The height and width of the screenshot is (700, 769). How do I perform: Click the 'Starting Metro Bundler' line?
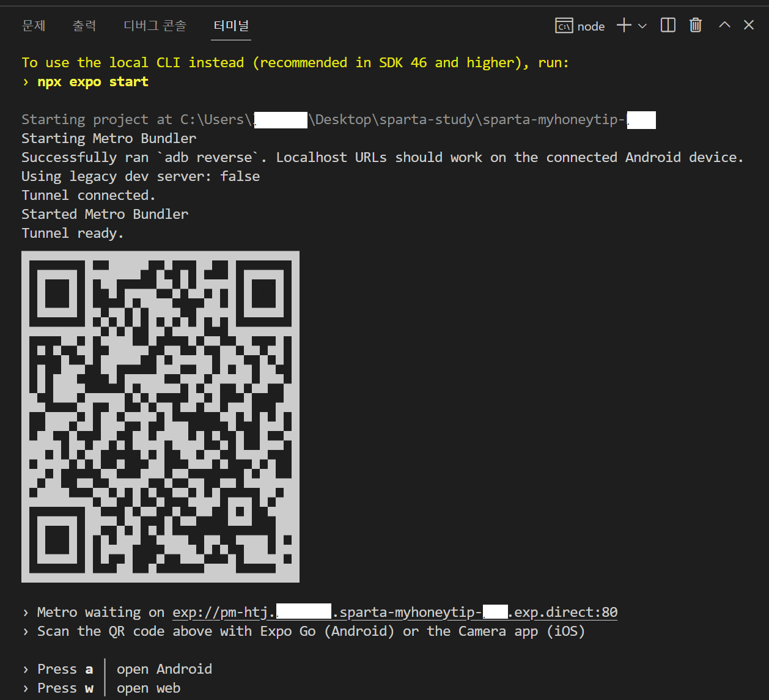click(109, 139)
